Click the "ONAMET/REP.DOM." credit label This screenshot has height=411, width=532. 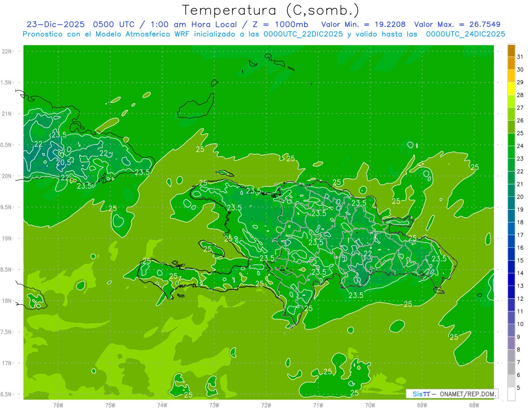tap(469, 394)
